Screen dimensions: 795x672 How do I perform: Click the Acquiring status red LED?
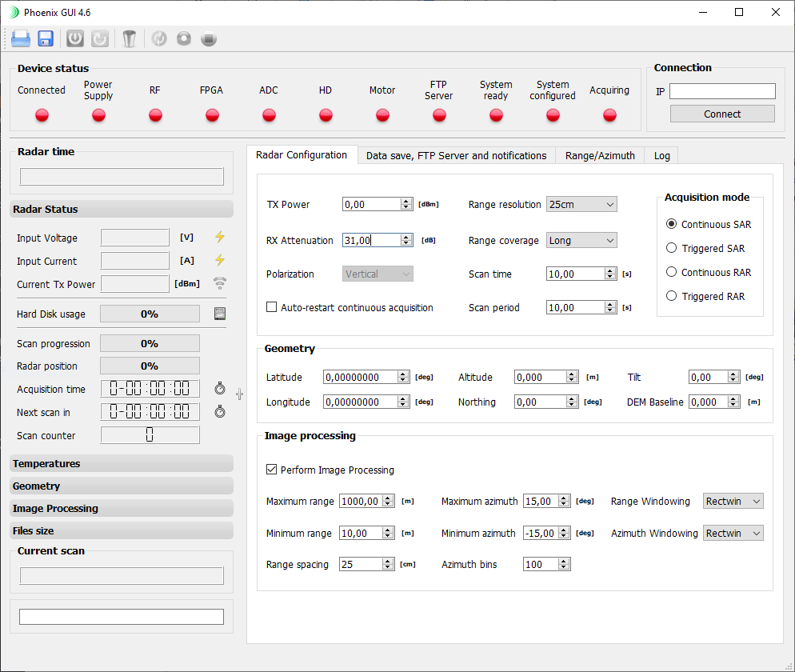609,115
